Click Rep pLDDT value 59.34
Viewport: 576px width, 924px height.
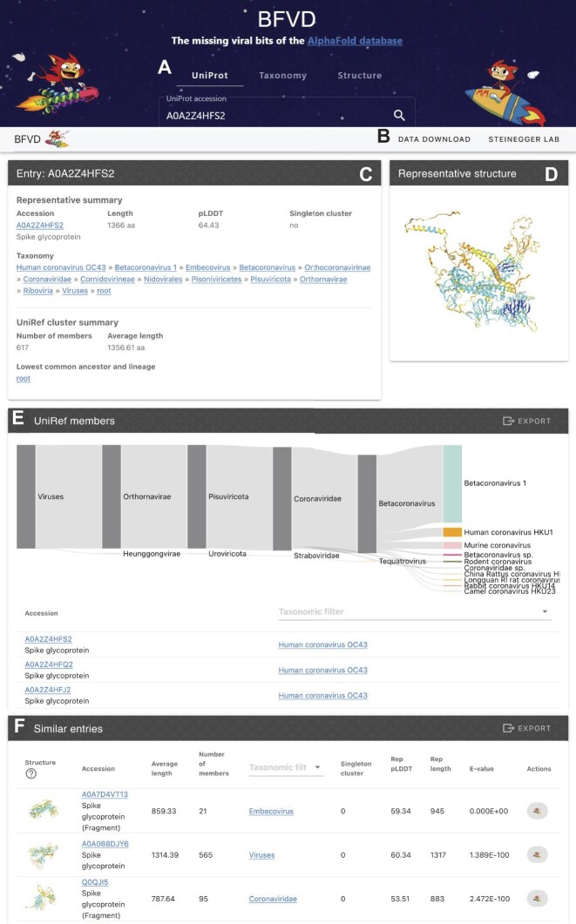(x=401, y=812)
